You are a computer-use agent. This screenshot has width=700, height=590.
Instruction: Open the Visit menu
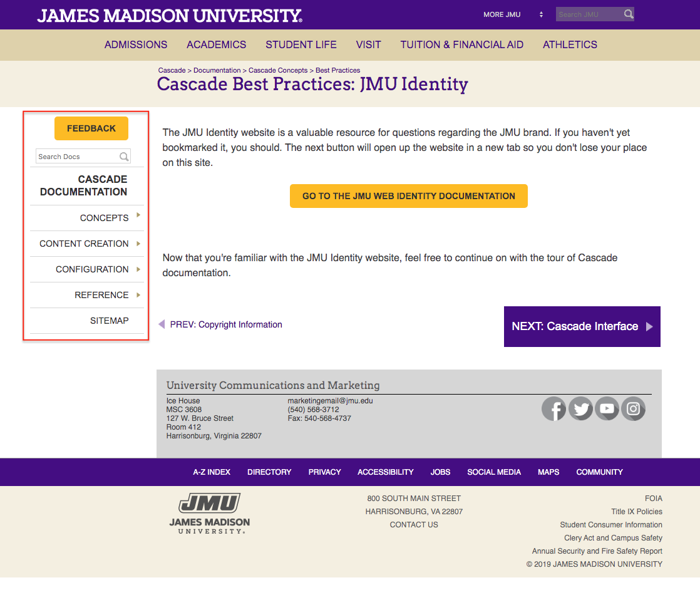click(368, 44)
